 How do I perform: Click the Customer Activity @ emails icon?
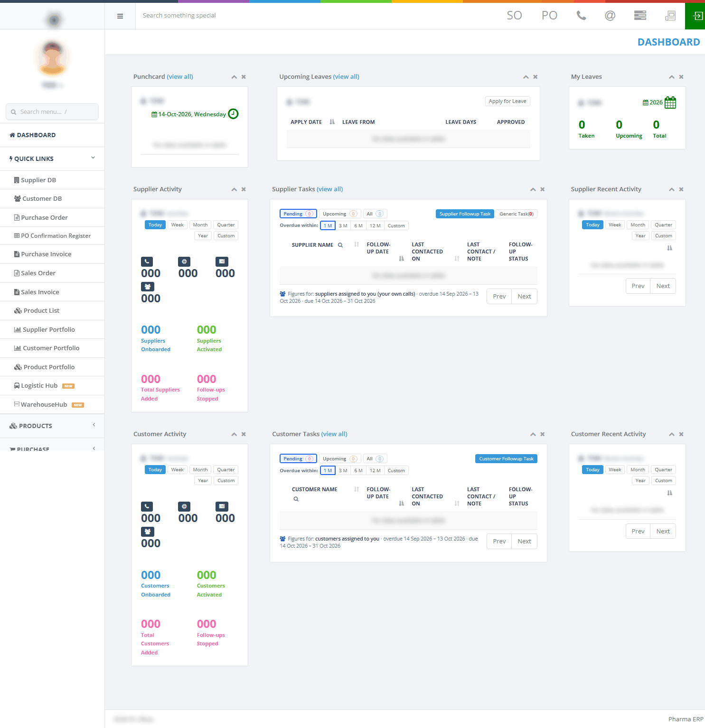184,506
